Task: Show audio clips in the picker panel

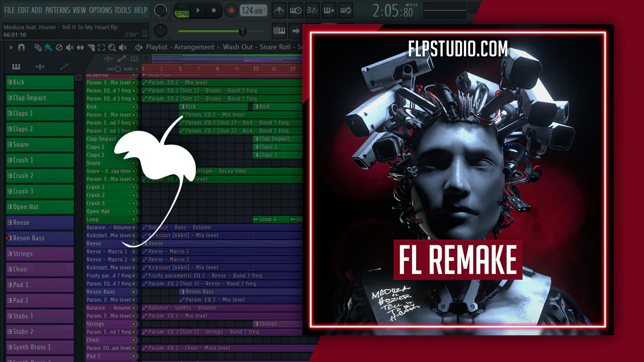Action: point(40,66)
